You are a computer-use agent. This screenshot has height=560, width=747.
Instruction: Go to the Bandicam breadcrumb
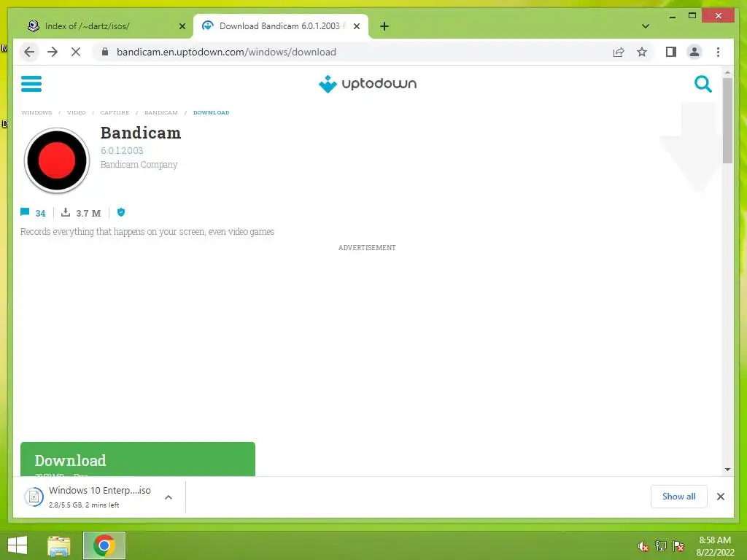pyautogui.click(x=161, y=112)
